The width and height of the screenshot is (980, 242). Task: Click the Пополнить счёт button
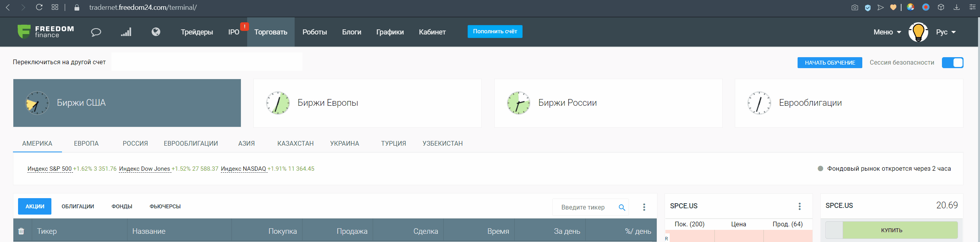[x=495, y=31]
